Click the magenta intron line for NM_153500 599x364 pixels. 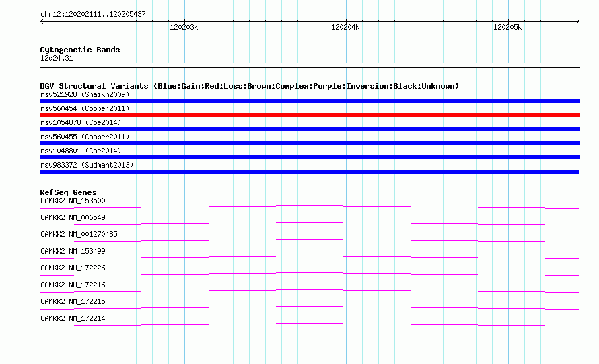(x=310, y=206)
